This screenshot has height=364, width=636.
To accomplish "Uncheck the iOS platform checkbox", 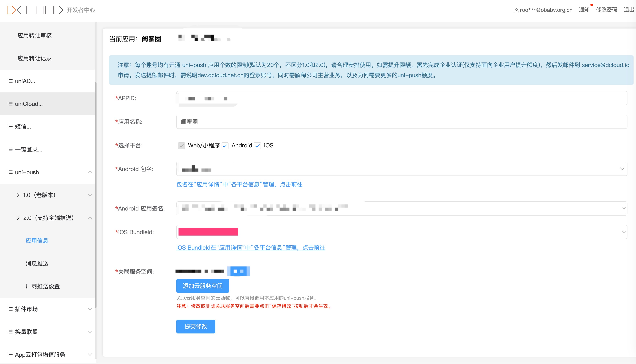I will (258, 146).
